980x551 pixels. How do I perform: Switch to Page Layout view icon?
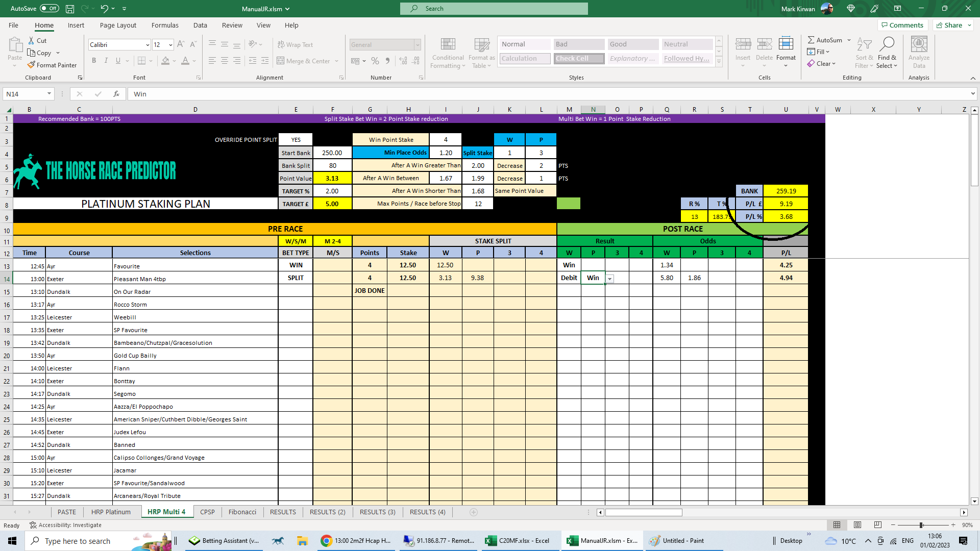857,525
